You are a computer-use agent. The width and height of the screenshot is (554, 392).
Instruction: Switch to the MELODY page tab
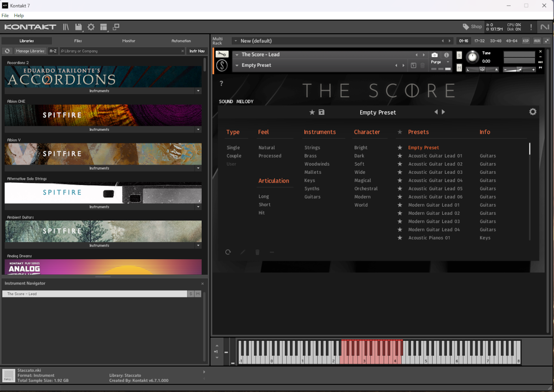(245, 101)
